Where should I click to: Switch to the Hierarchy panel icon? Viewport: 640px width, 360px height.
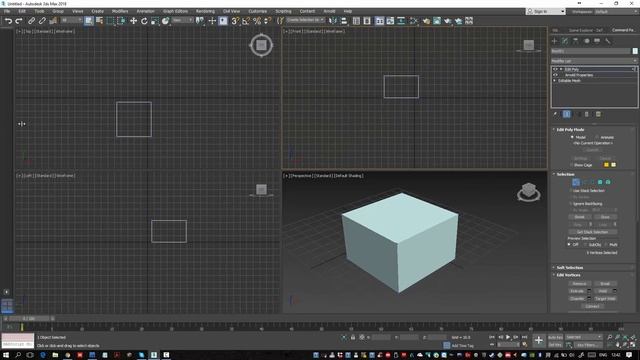tap(576, 41)
